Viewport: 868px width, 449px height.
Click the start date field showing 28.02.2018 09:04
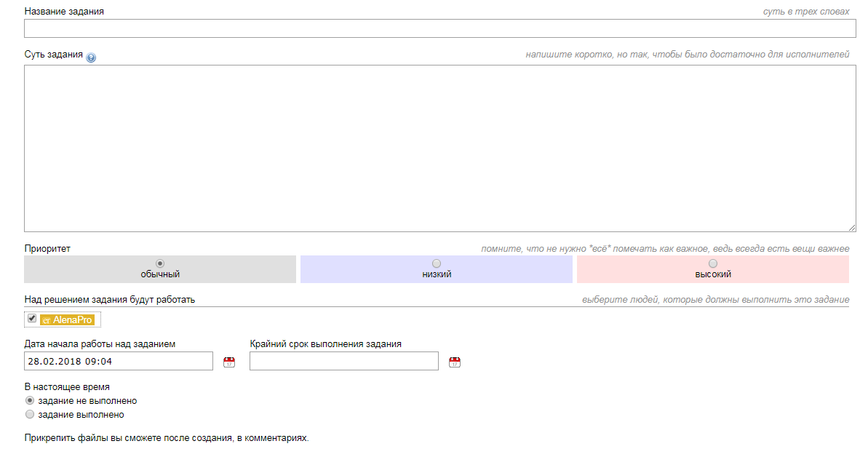click(x=119, y=361)
